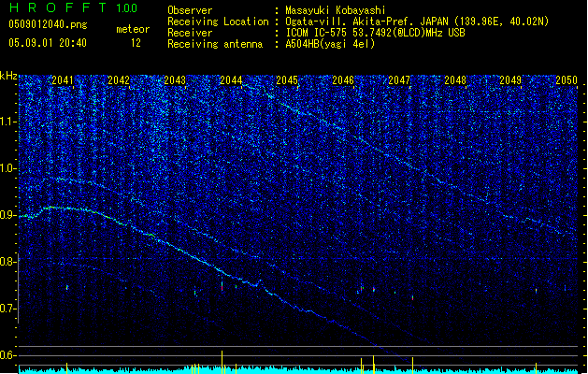Screen dimensions: 588x374
Task: Click the 2048 time axis label
Action: (x=455, y=80)
